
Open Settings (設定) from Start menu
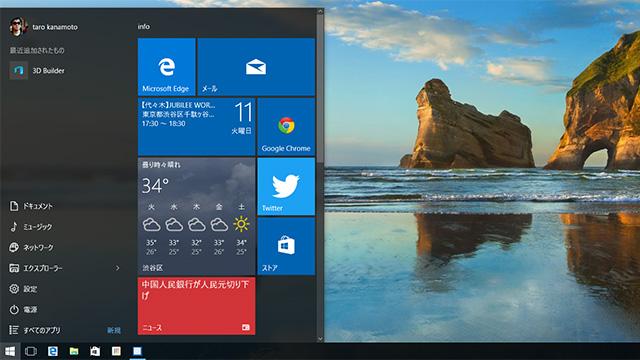[x=23, y=289]
